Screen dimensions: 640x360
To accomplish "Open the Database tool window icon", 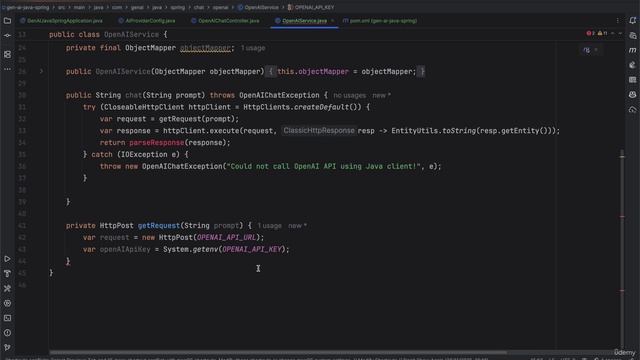I will coord(632,36).
